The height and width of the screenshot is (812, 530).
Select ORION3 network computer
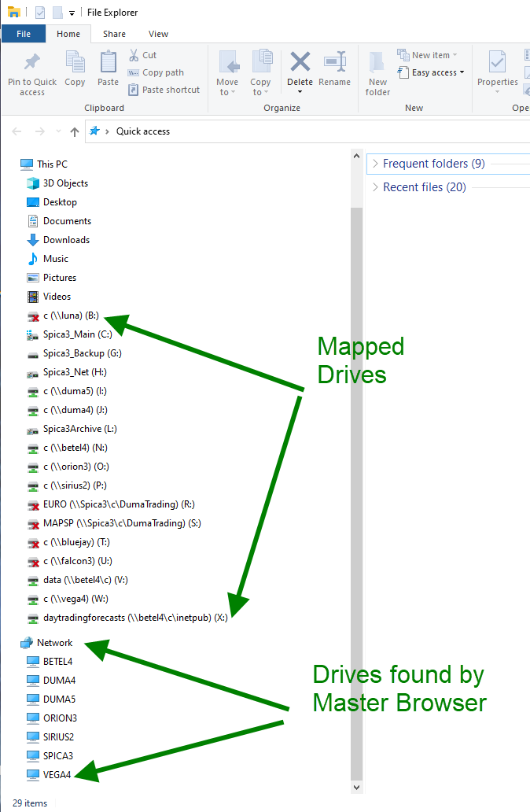[52, 718]
